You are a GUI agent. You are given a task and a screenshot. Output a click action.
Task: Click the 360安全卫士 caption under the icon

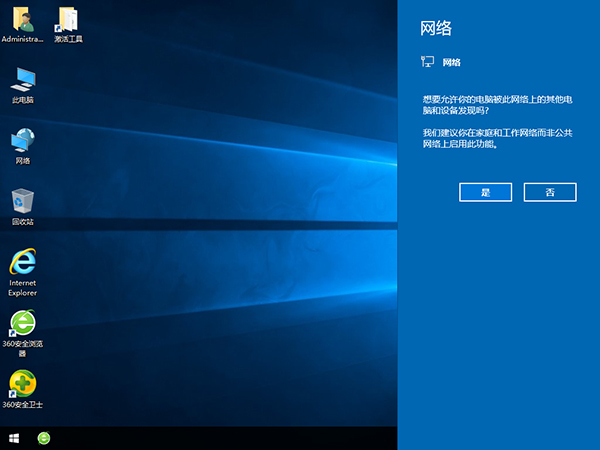22,405
